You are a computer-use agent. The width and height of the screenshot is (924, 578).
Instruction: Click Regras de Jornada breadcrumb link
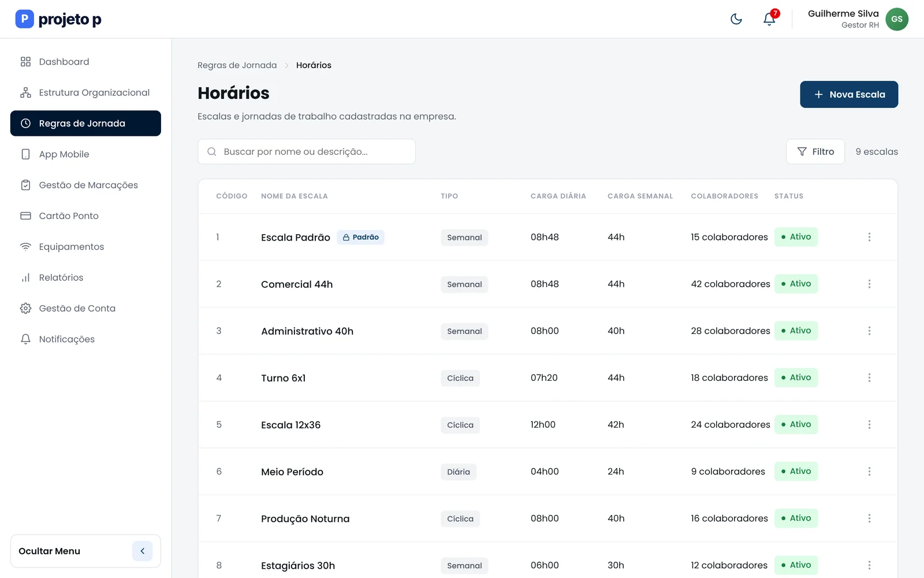point(237,65)
